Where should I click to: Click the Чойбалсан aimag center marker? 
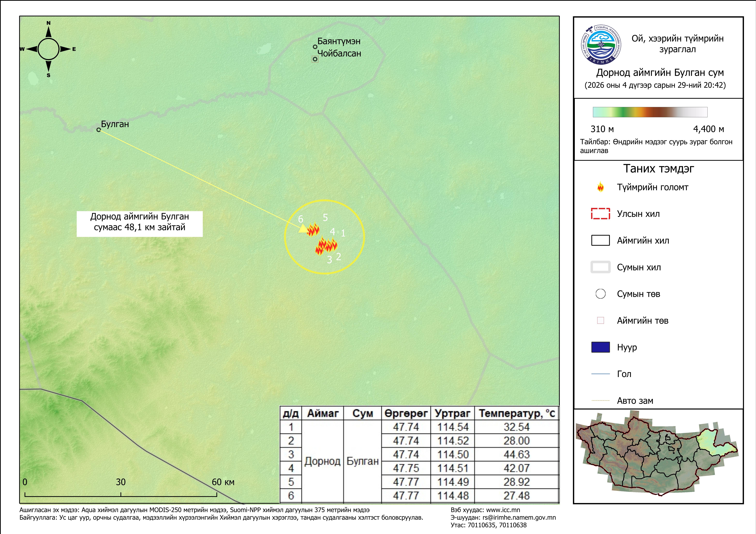coord(315,59)
